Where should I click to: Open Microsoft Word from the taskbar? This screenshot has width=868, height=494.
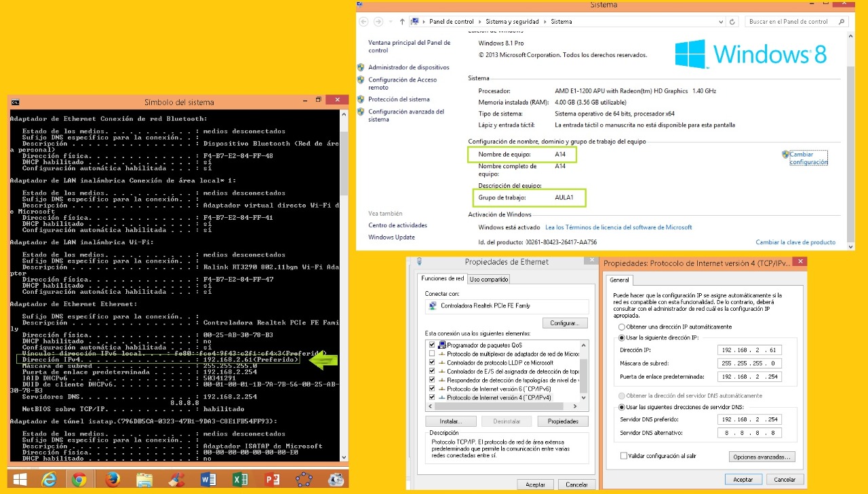point(208,479)
